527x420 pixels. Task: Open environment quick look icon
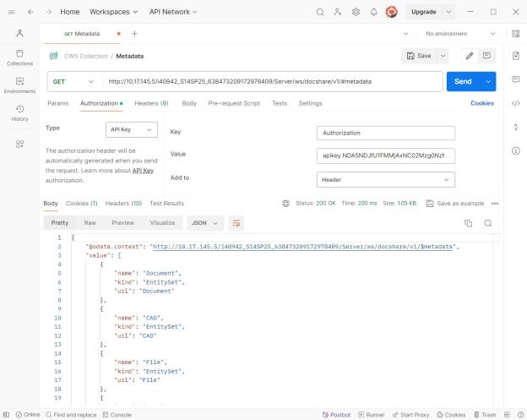516,34
